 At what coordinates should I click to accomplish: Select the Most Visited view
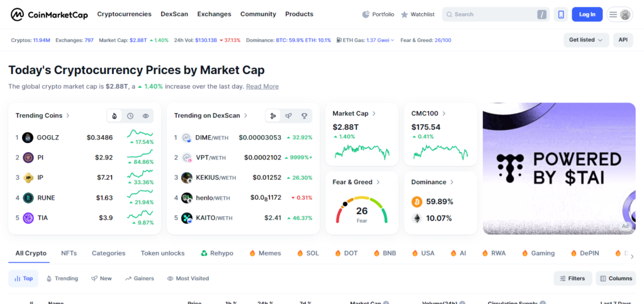click(x=187, y=278)
